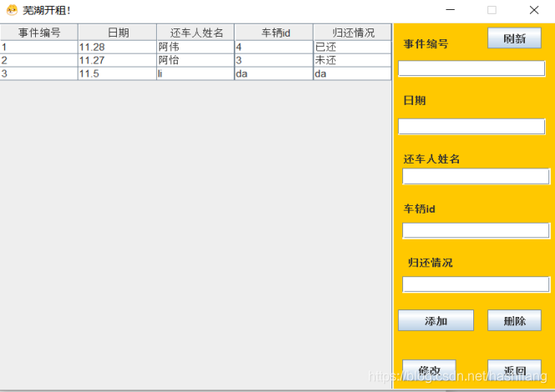Viewport: 555px width, 392px height.
Task: Minimize the 芜湖开租 window
Action: (x=450, y=10)
